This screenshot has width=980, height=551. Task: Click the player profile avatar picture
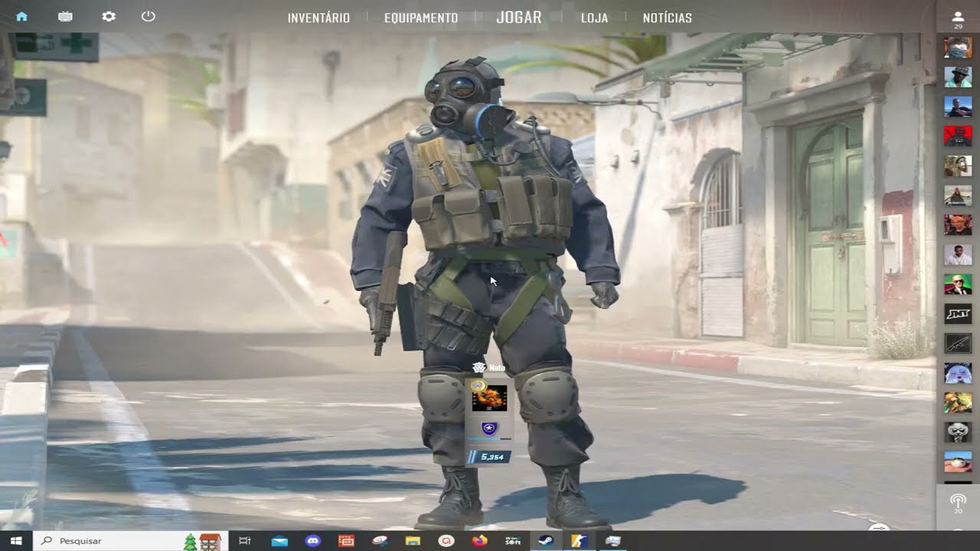coord(489,398)
